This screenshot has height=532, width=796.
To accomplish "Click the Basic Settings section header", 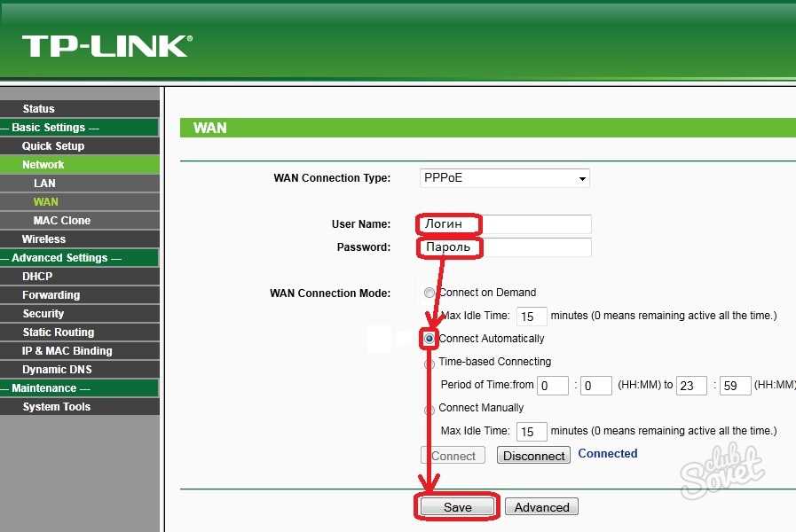I will (x=80, y=128).
